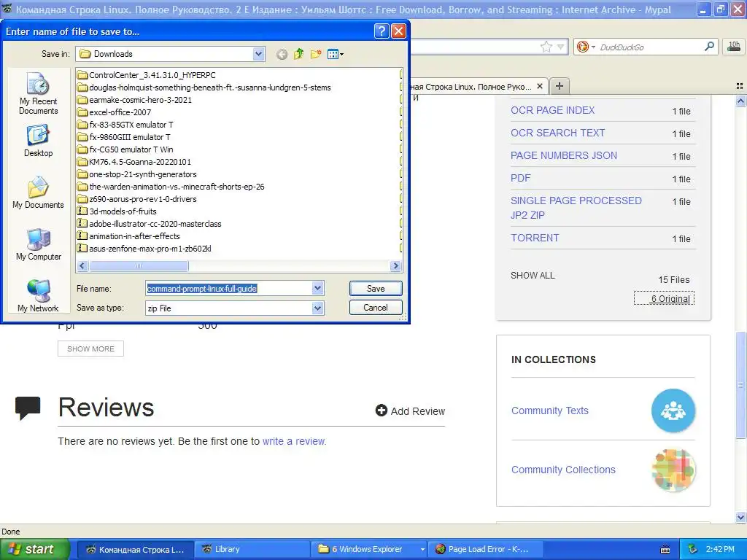The image size is (747, 560).
Task: Click file list scroll right arrow
Action: [x=395, y=265]
